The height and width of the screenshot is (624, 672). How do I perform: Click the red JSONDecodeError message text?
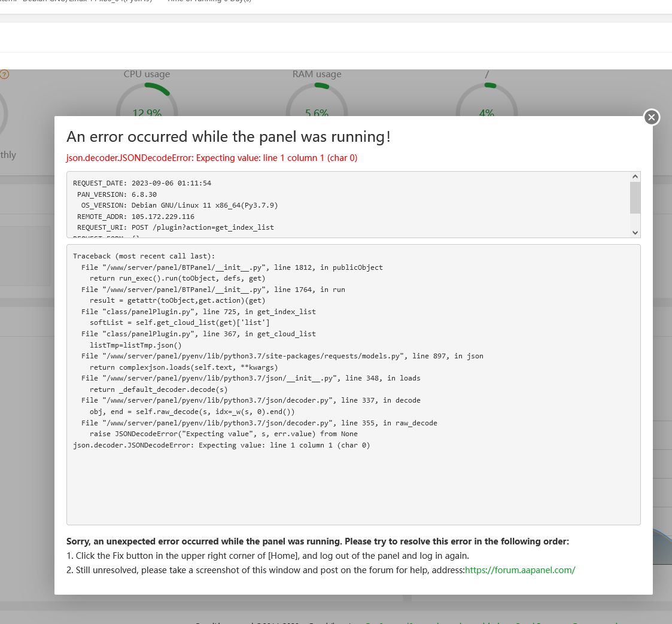click(x=212, y=158)
